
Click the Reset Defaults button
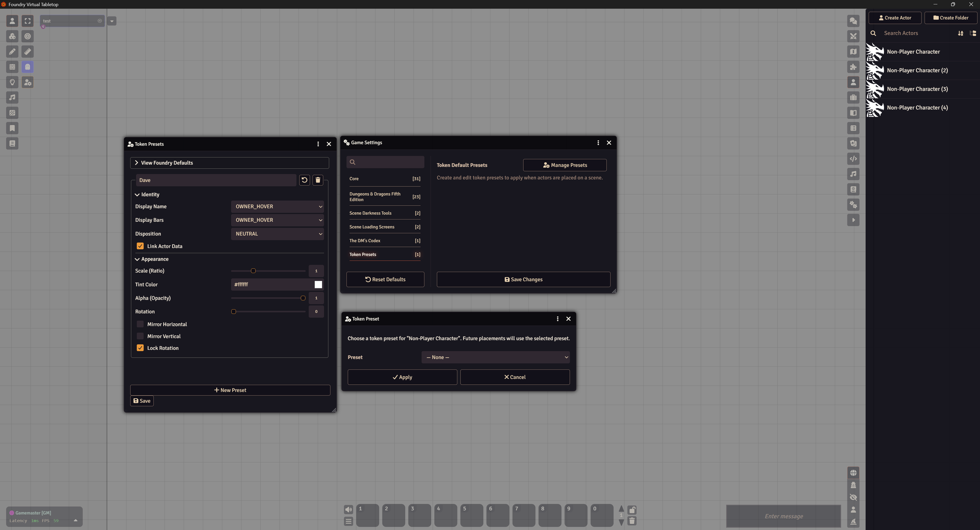385,279
